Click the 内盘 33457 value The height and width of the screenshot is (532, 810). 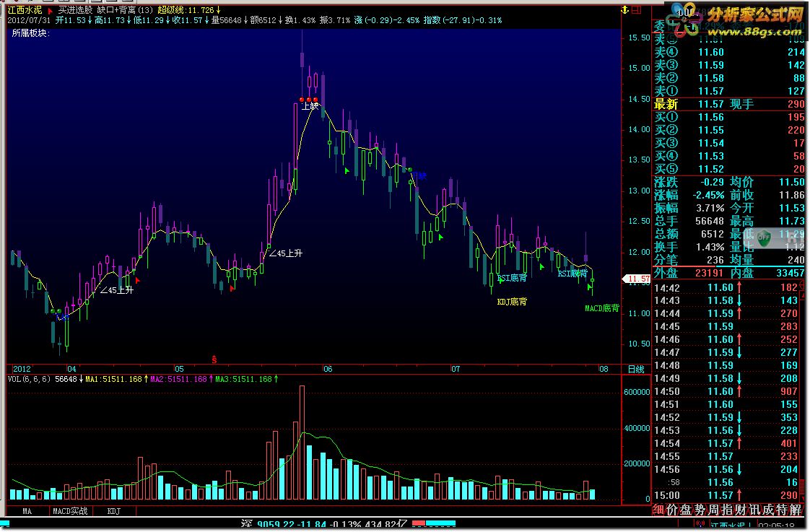coord(790,273)
